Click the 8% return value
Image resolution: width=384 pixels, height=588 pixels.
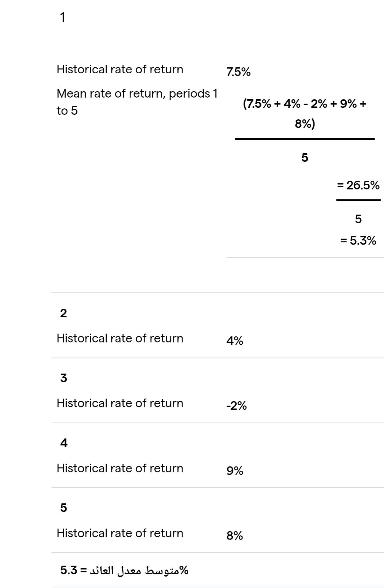(235, 536)
